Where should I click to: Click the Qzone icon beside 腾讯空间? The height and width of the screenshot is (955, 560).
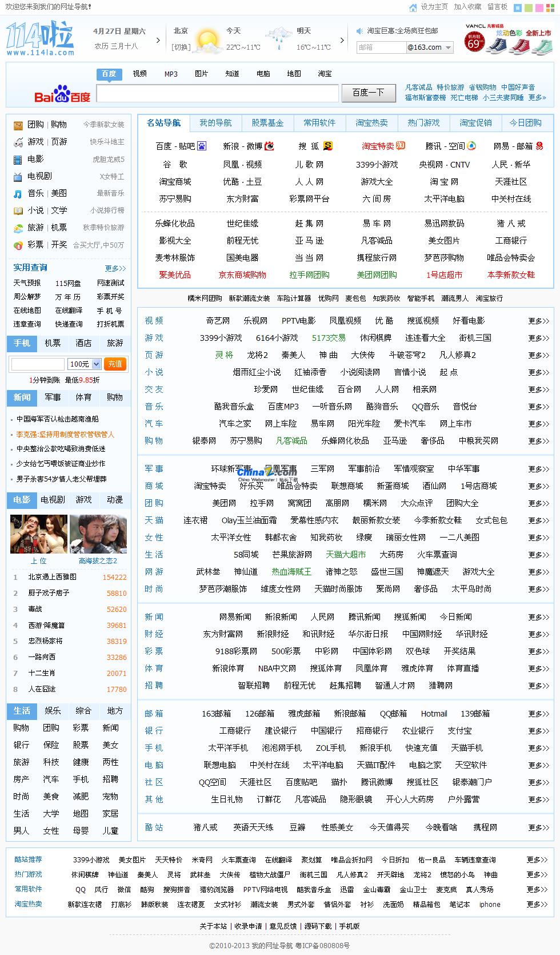[x=472, y=146]
